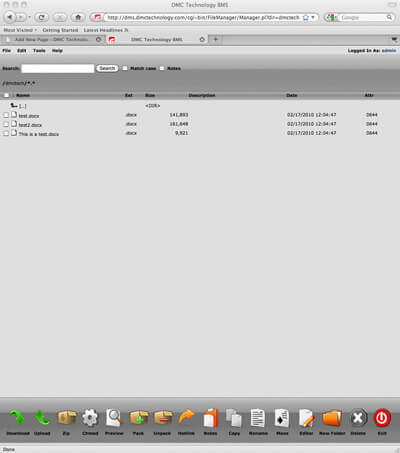The height and width of the screenshot is (453, 400).
Task: Sort by the Name column header
Action: [23, 95]
